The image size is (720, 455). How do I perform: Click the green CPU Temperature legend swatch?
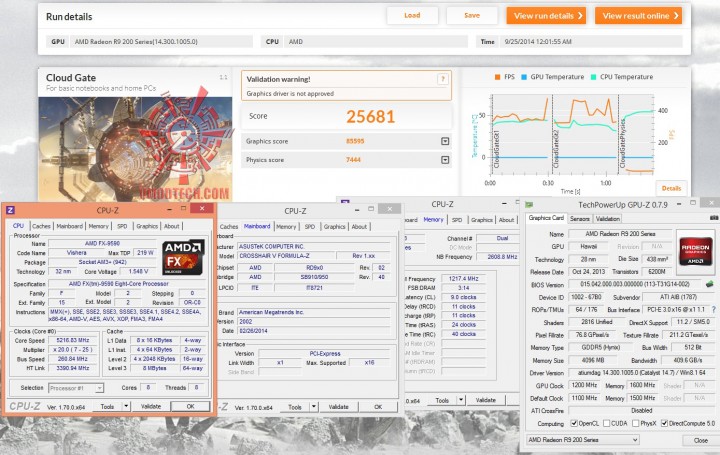tap(593, 77)
